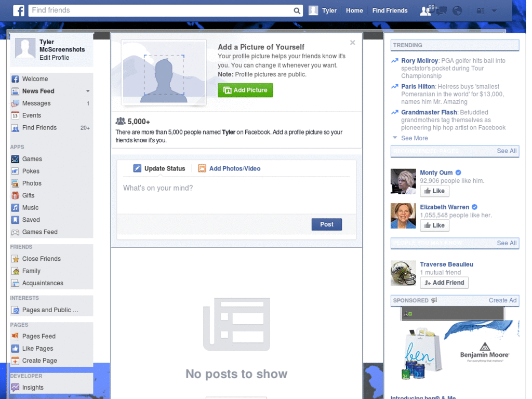532x399 pixels.
Task: Click the Post button
Action: pos(326,224)
